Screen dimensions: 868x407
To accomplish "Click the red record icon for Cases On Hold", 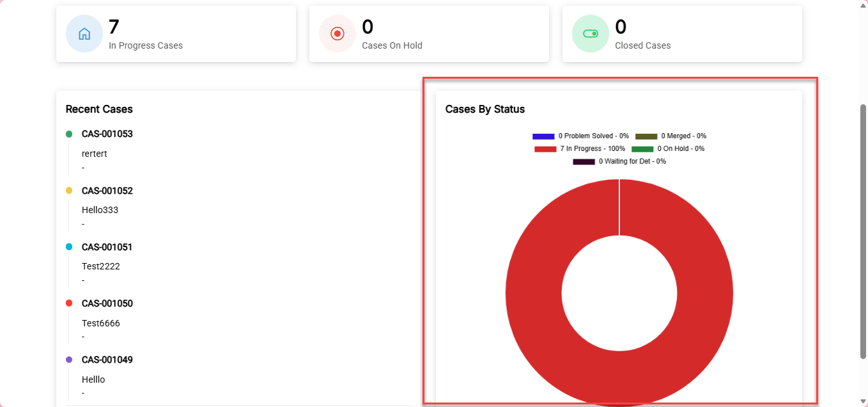I will click(x=337, y=34).
